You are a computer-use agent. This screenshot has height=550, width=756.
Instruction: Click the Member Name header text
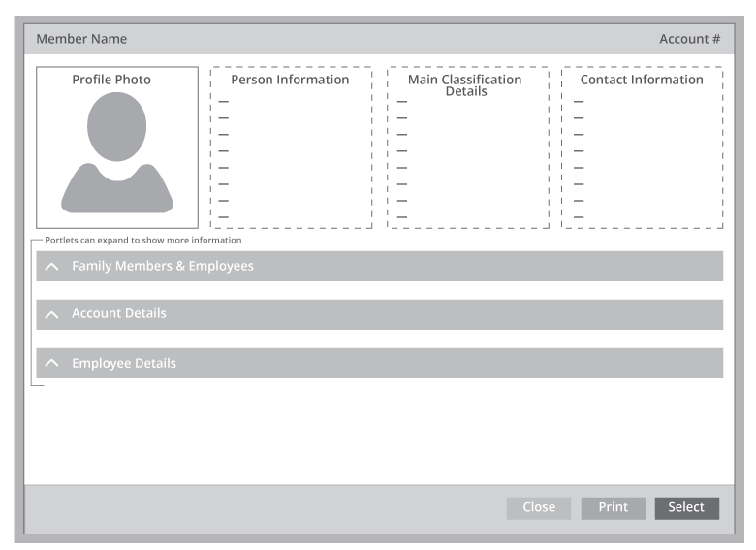click(81, 39)
